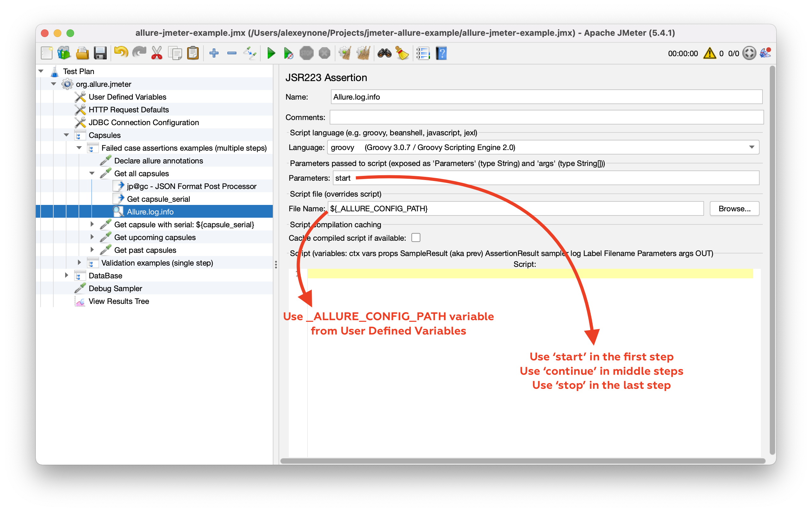Open Help with question mark icon
This screenshot has width=812, height=512.
pyautogui.click(x=441, y=53)
